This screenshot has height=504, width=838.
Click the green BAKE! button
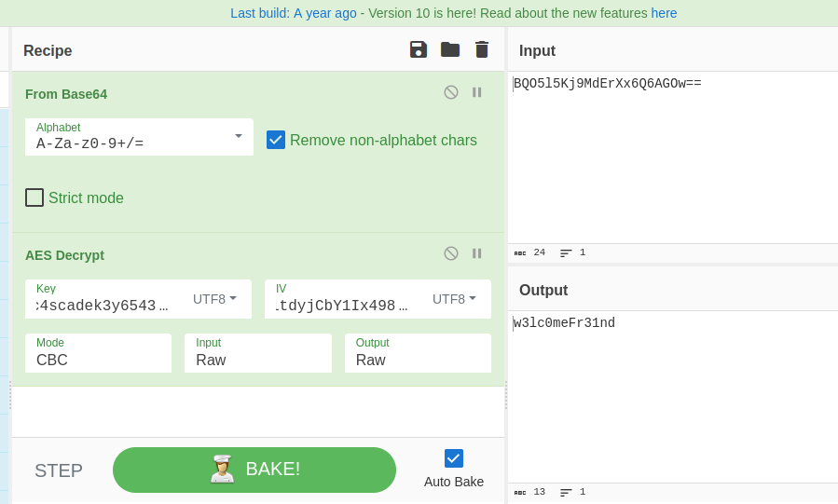(x=254, y=470)
